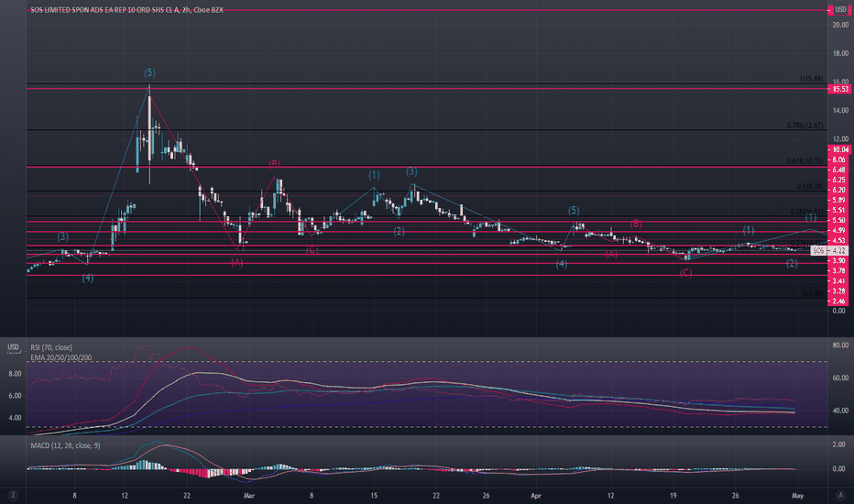
Task: Click the 8.06 price level label
Action: tap(838, 159)
